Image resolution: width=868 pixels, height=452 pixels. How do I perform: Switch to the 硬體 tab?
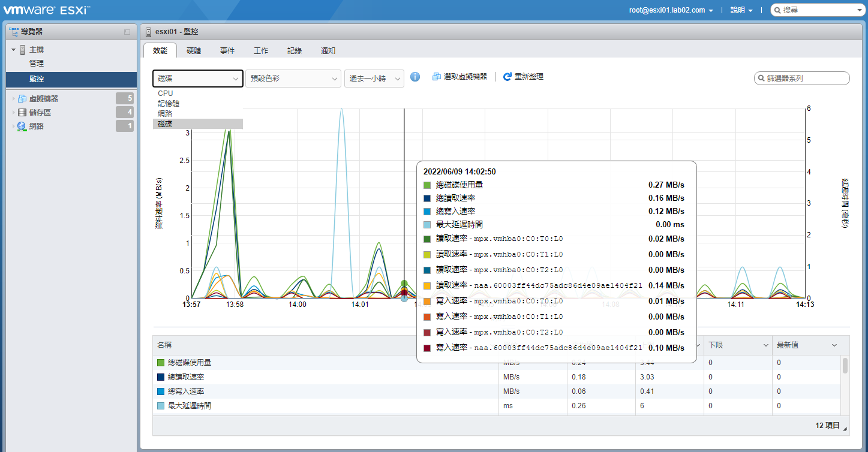194,51
